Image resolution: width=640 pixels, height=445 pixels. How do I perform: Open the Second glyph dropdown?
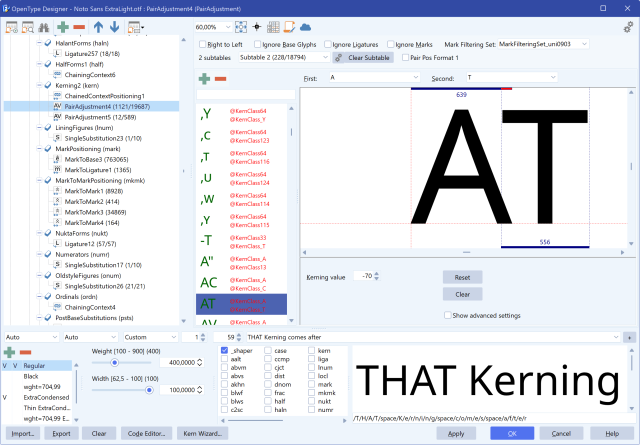[x=512, y=77]
